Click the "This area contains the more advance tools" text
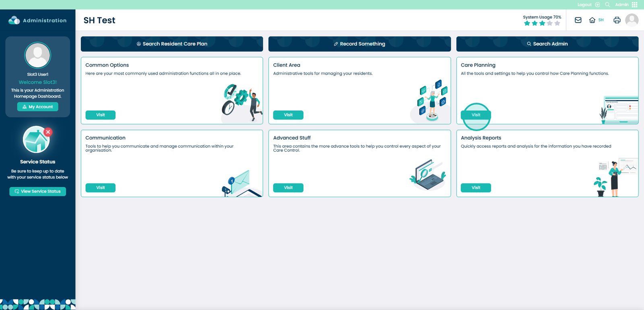 point(357,148)
